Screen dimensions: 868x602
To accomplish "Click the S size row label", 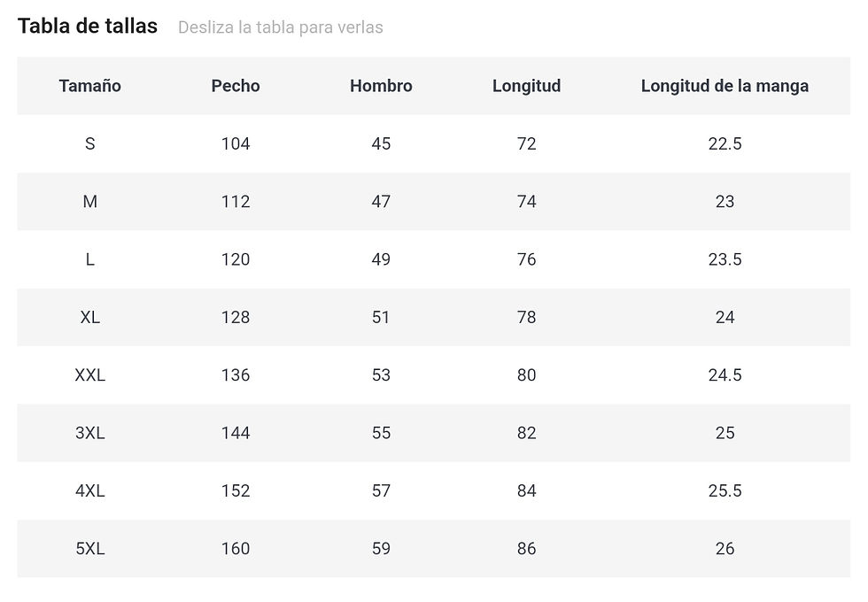I will (x=89, y=143).
